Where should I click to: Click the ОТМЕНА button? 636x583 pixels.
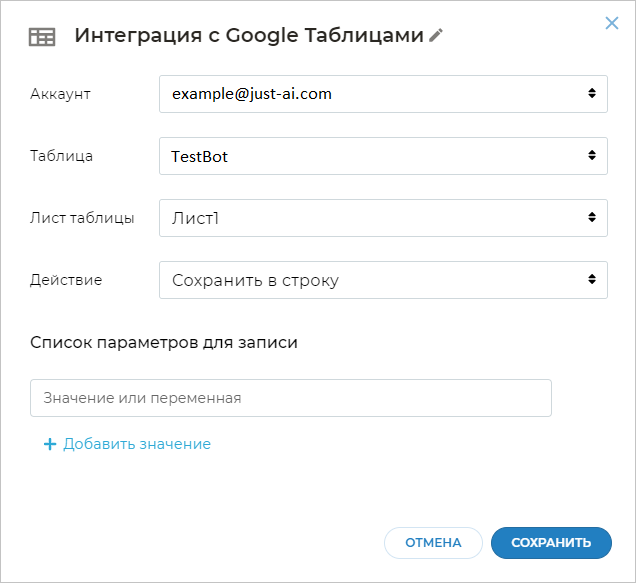point(433,543)
